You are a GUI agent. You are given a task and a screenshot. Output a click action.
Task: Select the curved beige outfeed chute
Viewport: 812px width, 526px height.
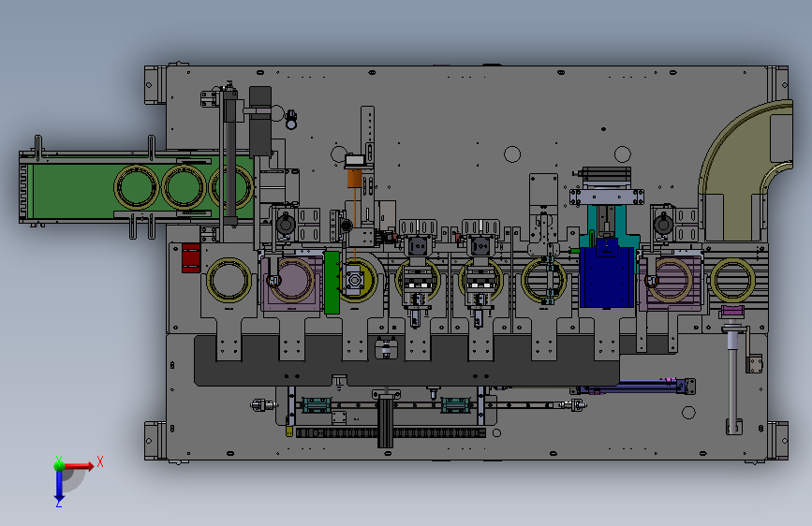tap(746, 171)
